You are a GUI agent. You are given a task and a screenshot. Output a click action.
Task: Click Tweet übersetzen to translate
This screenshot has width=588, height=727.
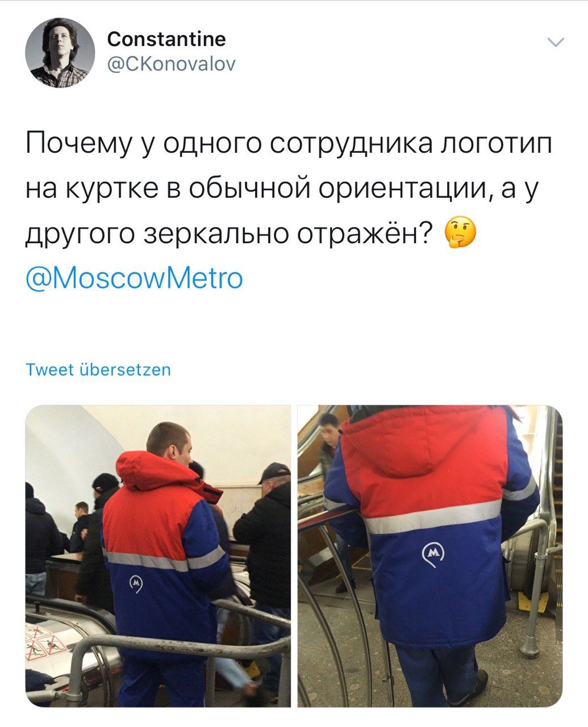coord(98,370)
